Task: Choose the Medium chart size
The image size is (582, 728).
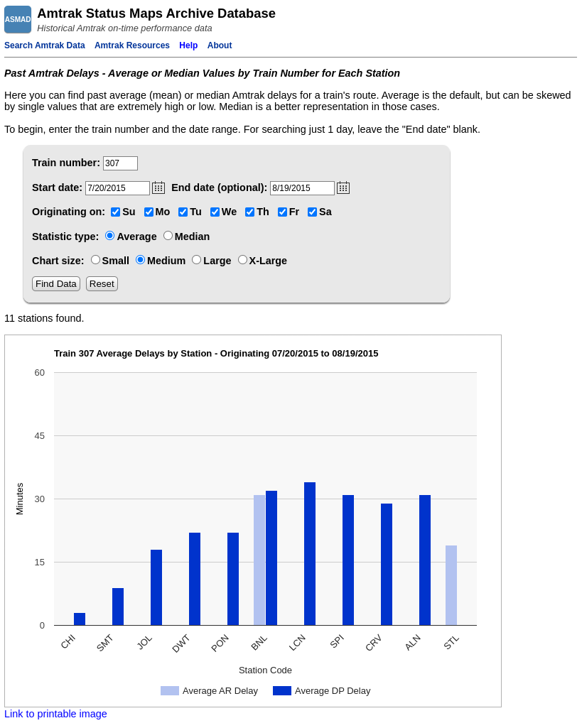Action: pyautogui.click(x=140, y=260)
